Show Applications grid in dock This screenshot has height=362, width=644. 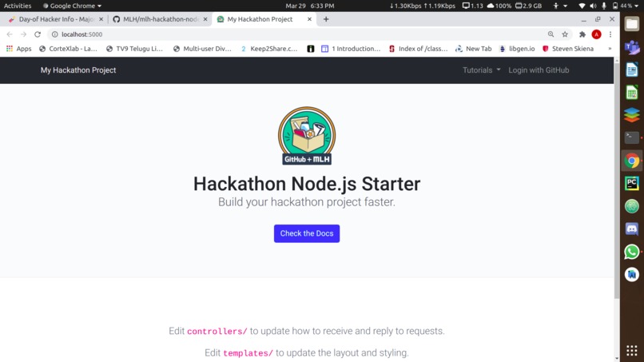coord(632,351)
